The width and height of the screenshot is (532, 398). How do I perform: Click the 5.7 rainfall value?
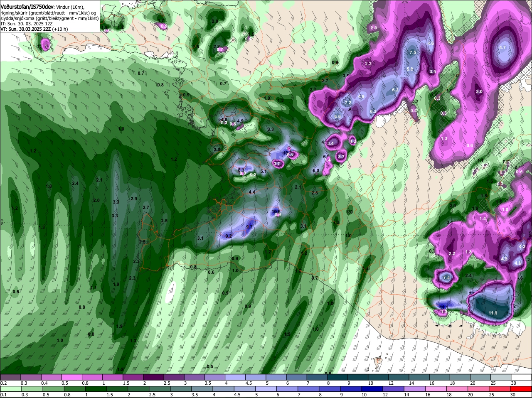pyautogui.click(x=249, y=226)
